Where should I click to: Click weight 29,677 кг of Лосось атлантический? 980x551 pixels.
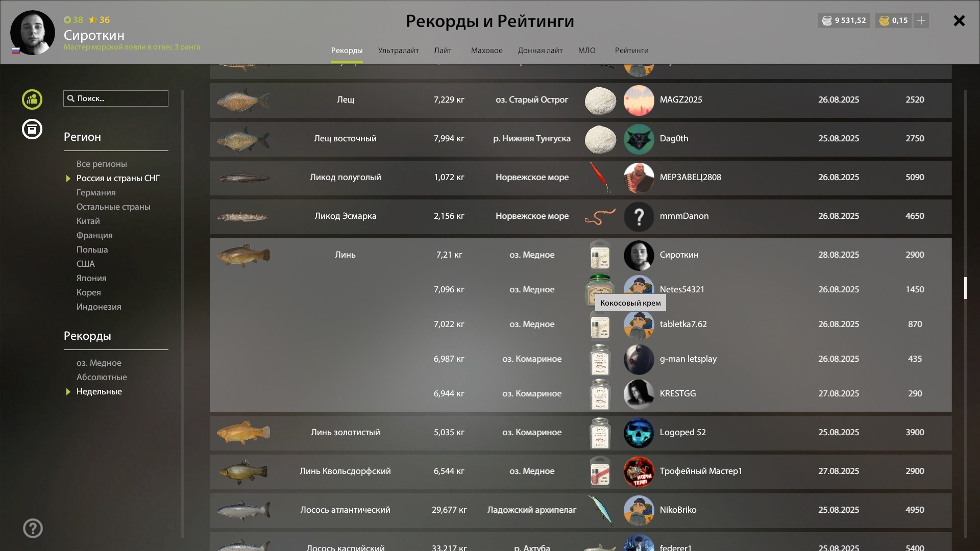pyautogui.click(x=449, y=510)
